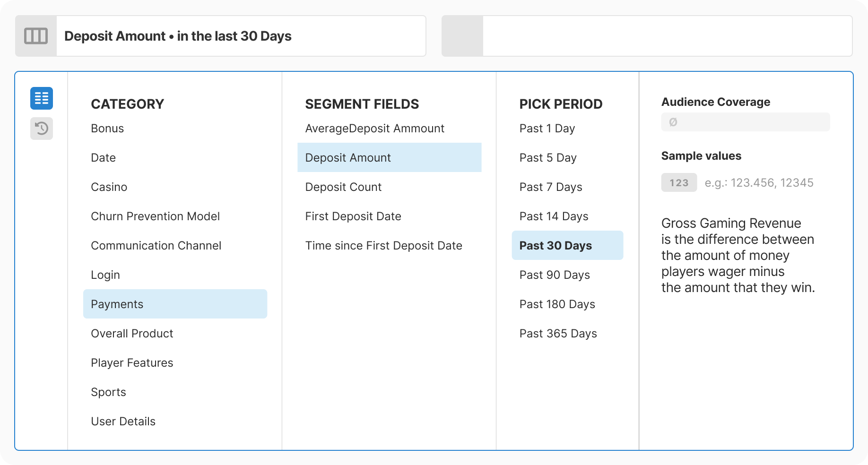Open the recent selections history icon

point(42,129)
